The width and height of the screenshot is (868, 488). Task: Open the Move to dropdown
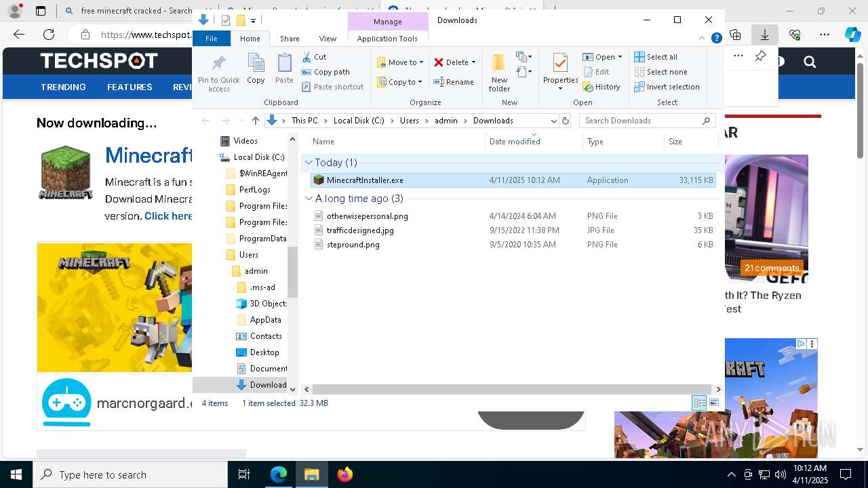[x=400, y=62]
